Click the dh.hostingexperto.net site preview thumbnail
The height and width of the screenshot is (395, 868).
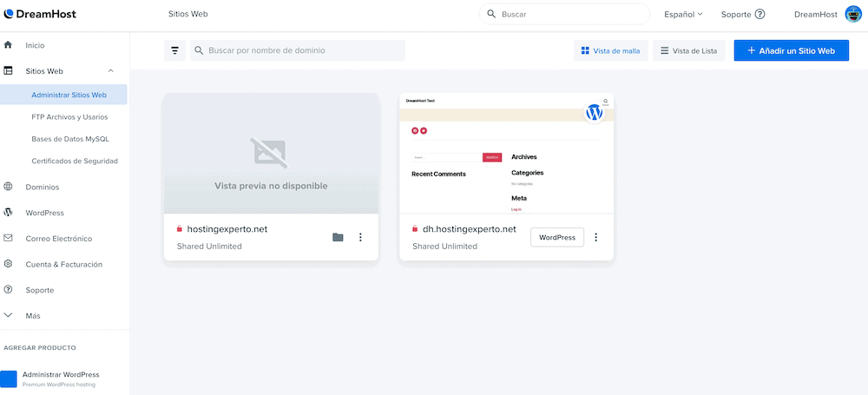[x=507, y=154]
